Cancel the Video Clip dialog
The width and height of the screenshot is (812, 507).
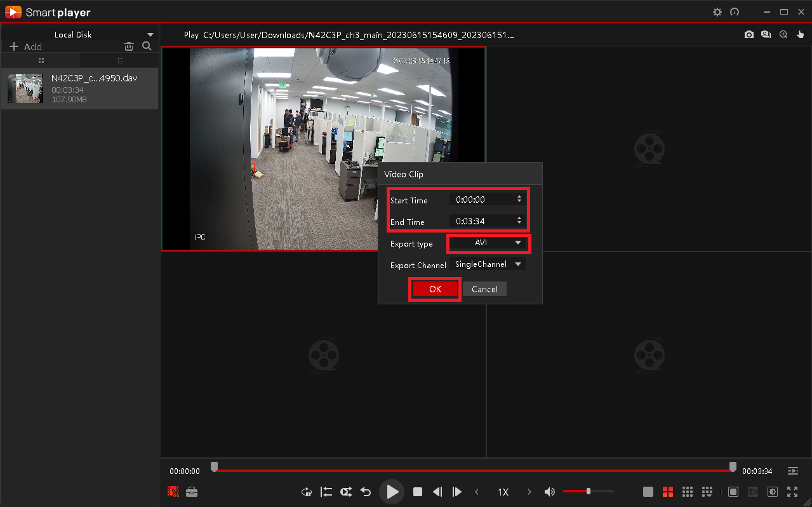click(x=484, y=289)
